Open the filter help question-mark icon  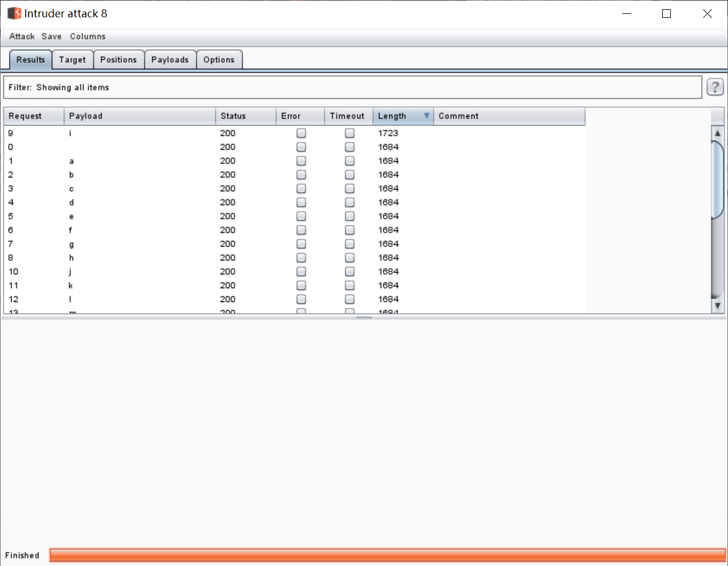coord(715,87)
